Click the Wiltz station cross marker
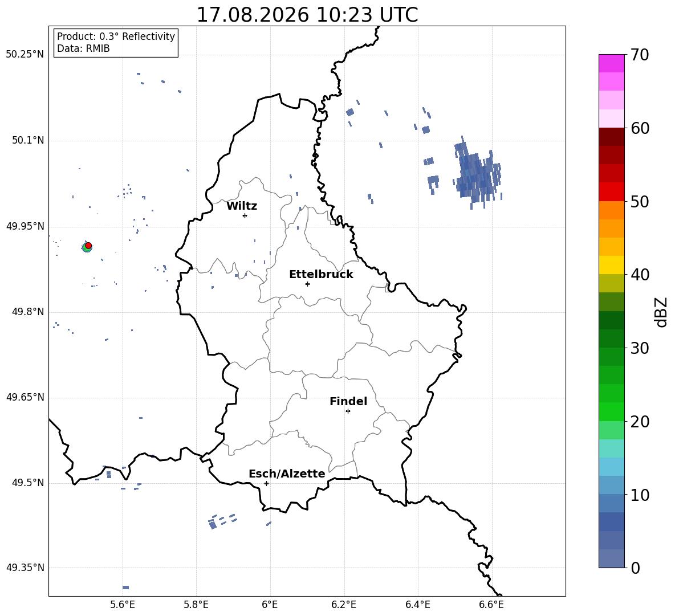The image size is (675, 616). 245,215
